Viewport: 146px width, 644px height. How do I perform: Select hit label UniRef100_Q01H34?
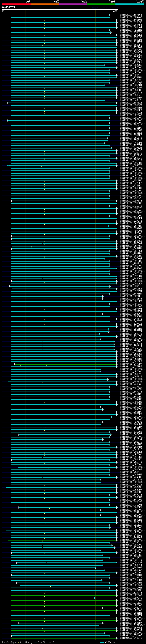click(131, 563)
